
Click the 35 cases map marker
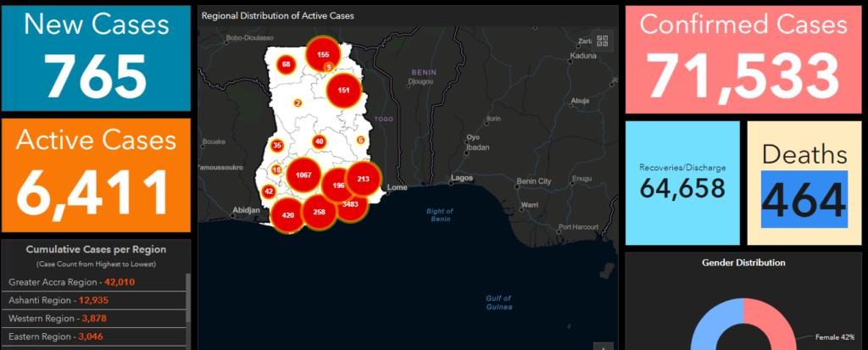coord(277,146)
